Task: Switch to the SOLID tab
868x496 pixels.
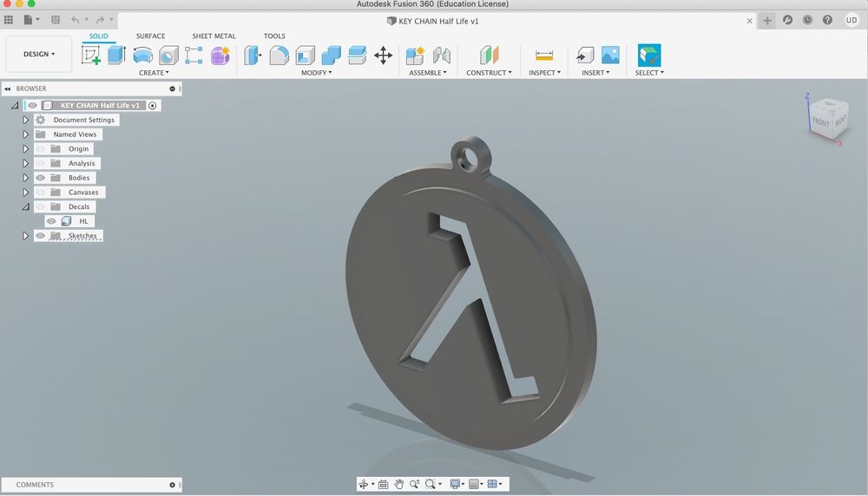Action: tap(99, 36)
